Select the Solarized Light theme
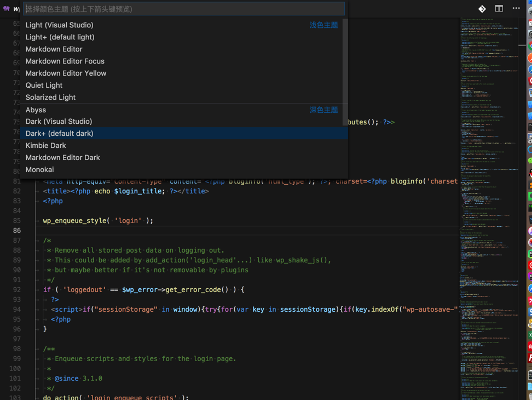Image resolution: width=532 pixels, height=400 pixels. tap(184, 98)
